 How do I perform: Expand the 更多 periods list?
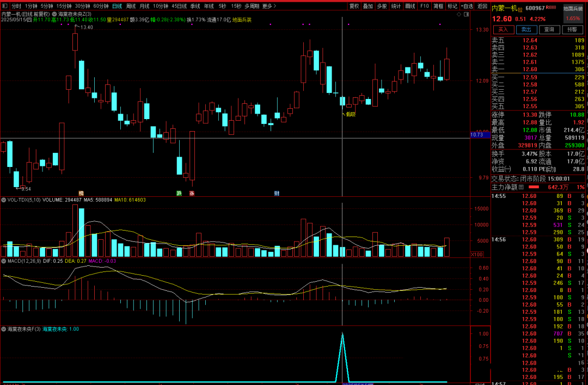[x=269, y=6]
